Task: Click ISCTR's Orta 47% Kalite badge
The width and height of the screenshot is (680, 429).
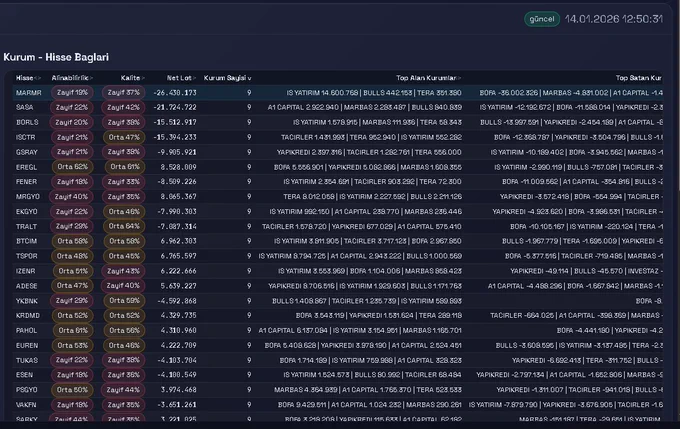Action: pos(124,137)
